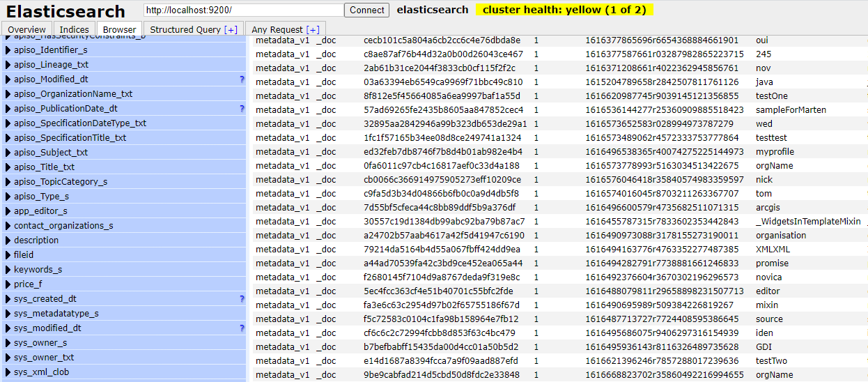Expand the fileid field filter

[124, 255]
